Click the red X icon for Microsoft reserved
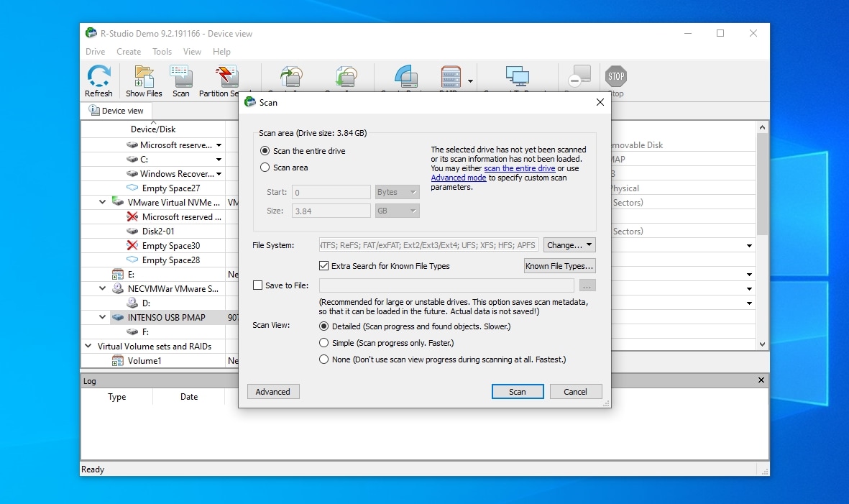 pos(132,216)
